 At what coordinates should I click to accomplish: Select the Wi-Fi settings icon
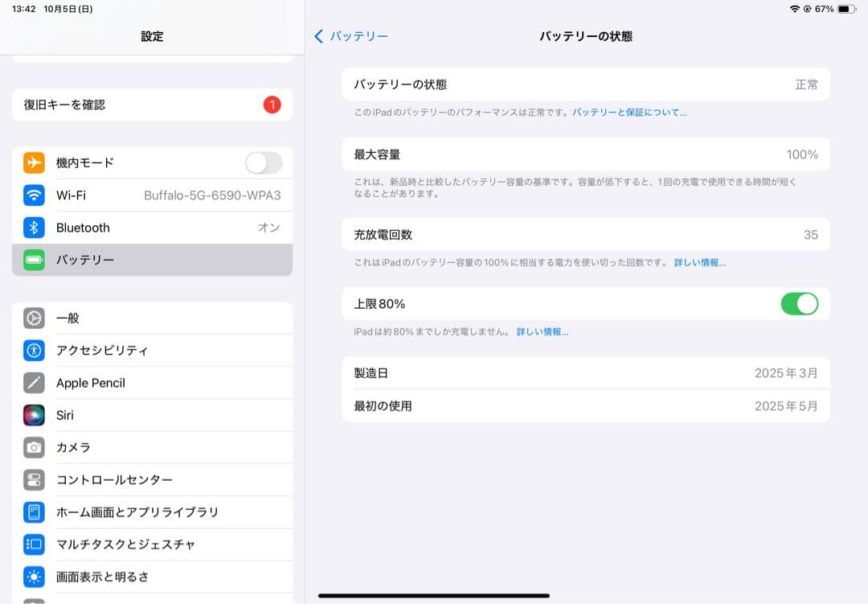[34, 195]
